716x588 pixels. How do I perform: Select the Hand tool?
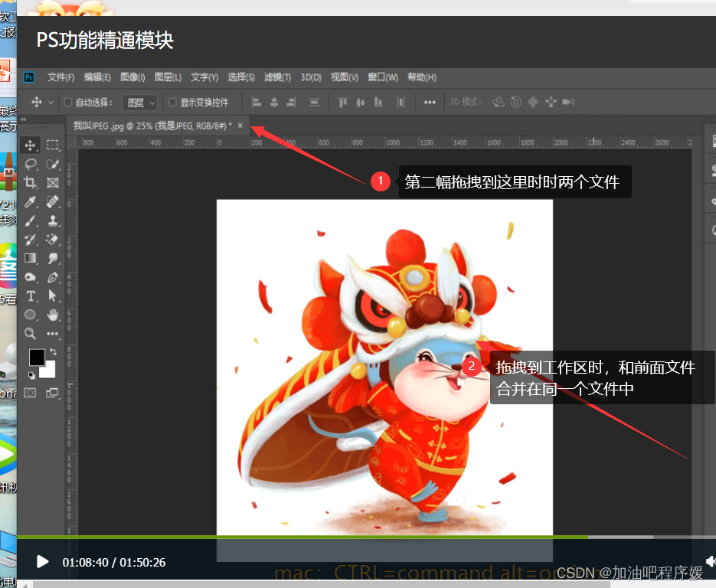[x=53, y=315]
